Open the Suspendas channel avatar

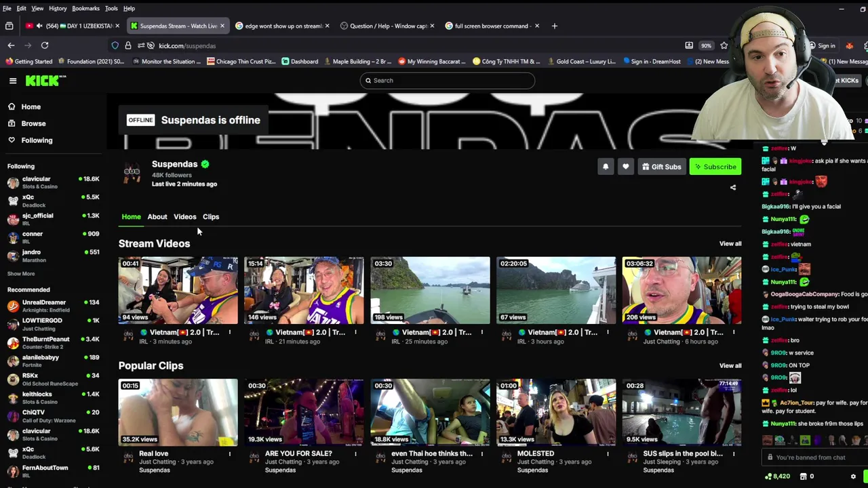coord(132,172)
